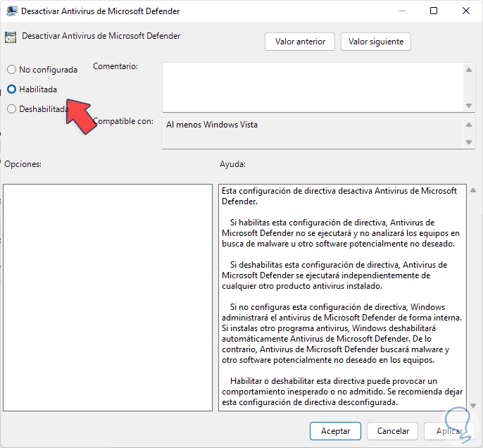Confirm with the Aceptar button
This screenshot has height=448, width=483.
[335, 431]
